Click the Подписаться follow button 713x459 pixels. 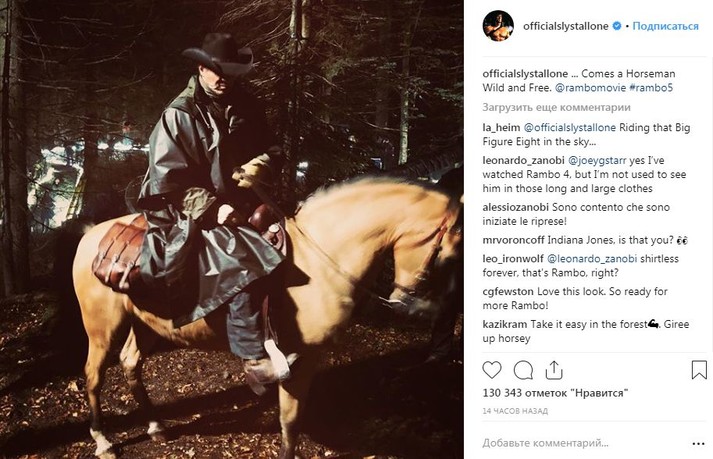[x=666, y=26]
